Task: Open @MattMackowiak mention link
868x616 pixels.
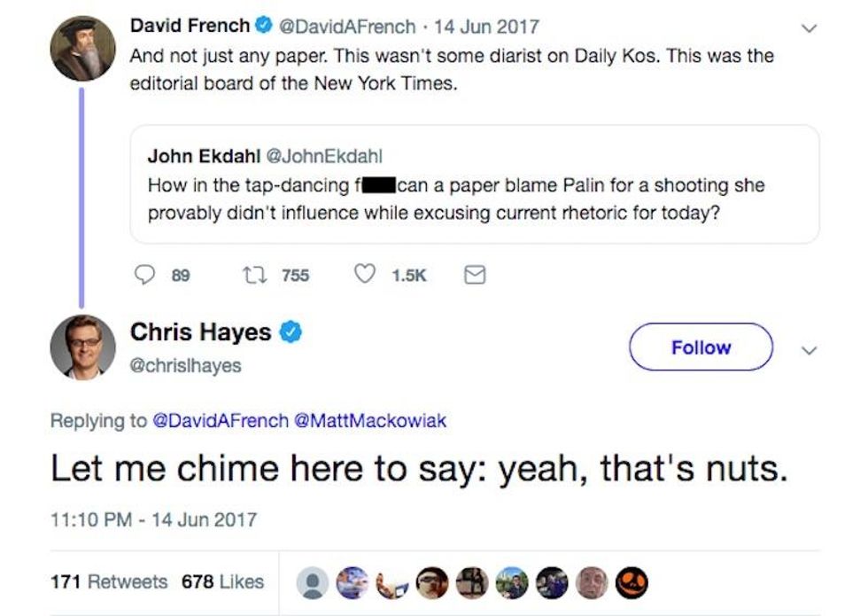Action: pos(369,421)
